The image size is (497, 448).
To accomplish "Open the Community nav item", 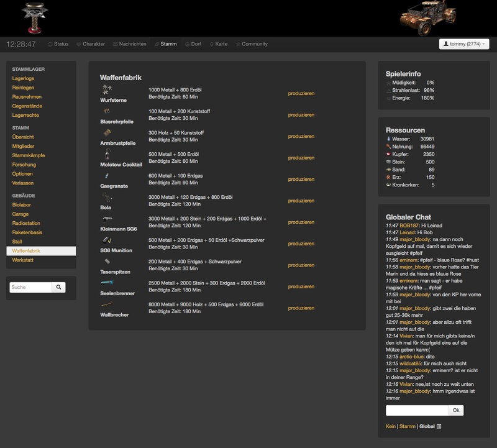I will coord(252,44).
